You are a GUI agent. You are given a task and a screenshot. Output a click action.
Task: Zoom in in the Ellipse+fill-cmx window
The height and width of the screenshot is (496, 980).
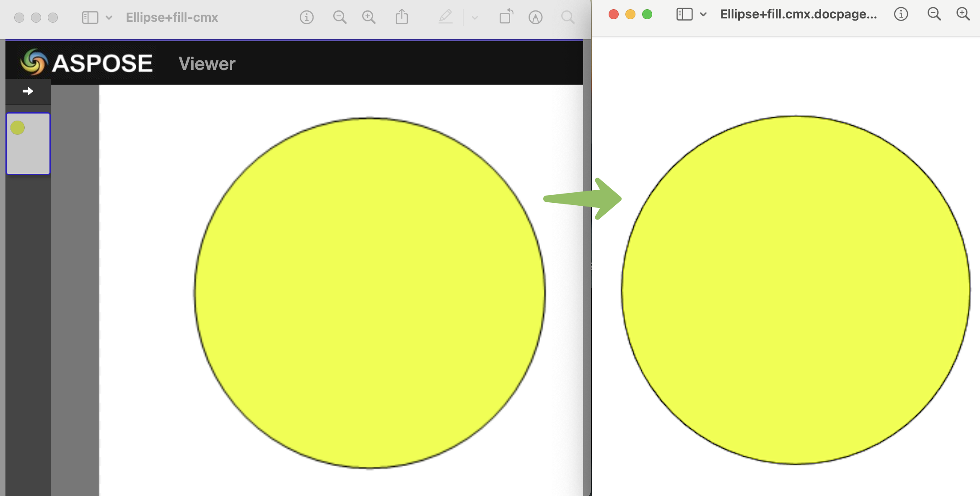369,18
